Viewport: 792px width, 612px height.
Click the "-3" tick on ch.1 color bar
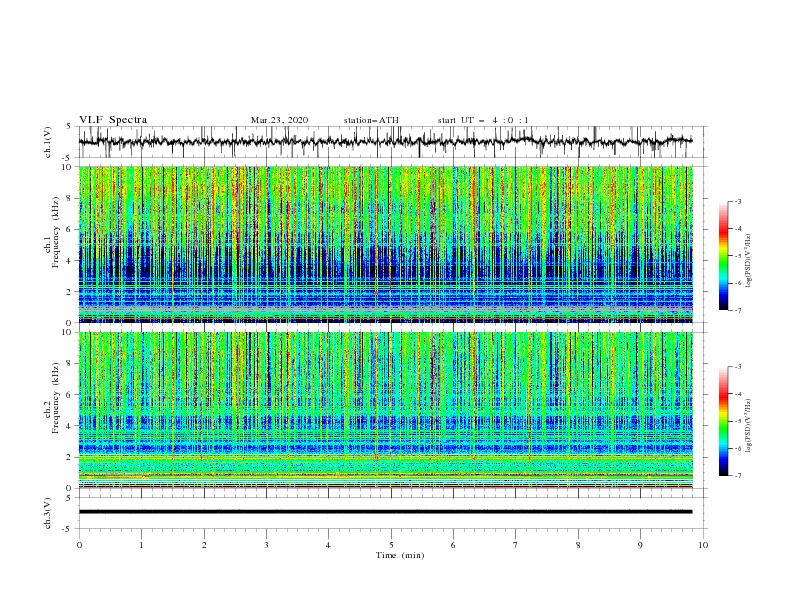[x=737, y=201]
